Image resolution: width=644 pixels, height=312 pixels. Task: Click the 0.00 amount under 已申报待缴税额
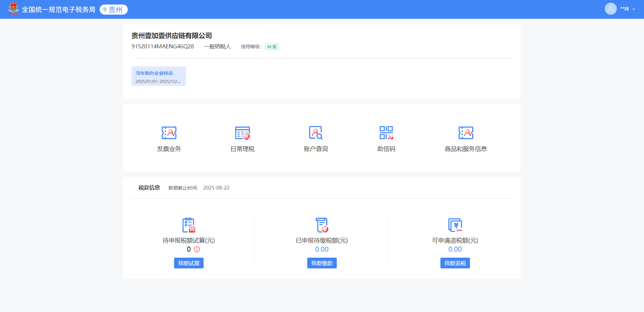click(x=322, y=249)
